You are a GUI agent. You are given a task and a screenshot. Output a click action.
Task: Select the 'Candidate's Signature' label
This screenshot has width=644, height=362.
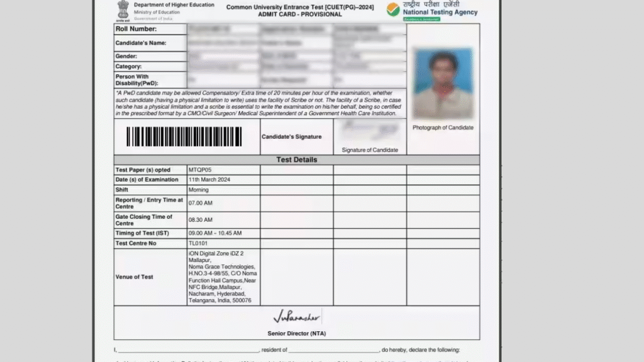pos(292,136)
